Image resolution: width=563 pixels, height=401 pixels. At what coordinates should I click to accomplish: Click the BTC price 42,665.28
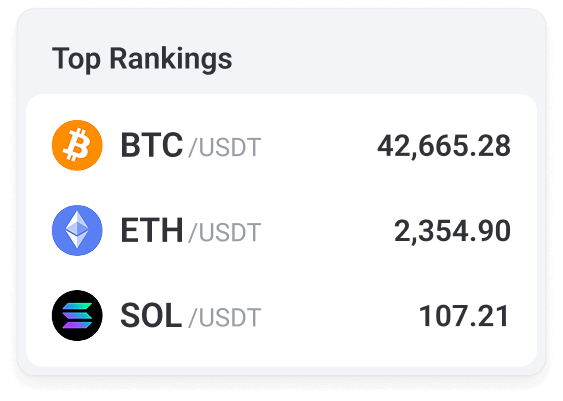444,146
